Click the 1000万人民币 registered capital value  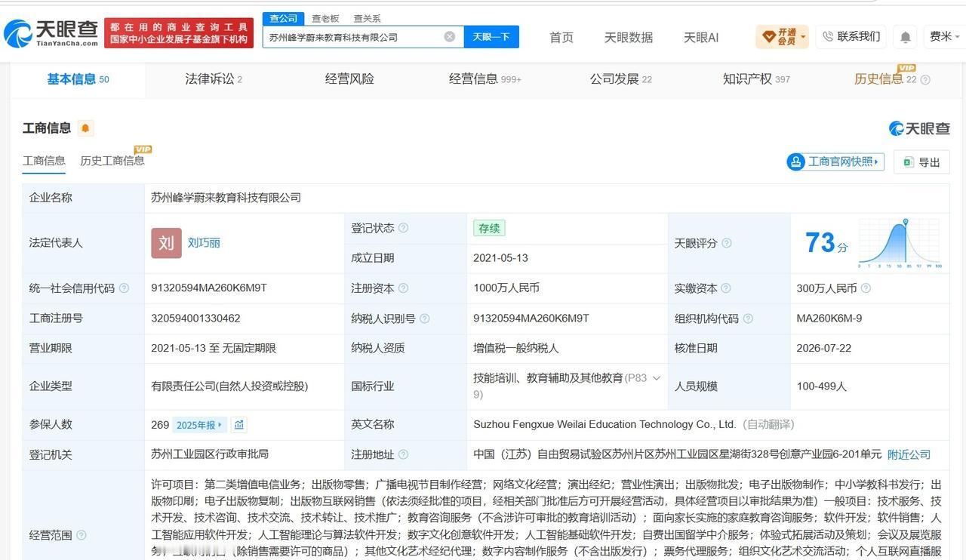click(x=506, y=288)
